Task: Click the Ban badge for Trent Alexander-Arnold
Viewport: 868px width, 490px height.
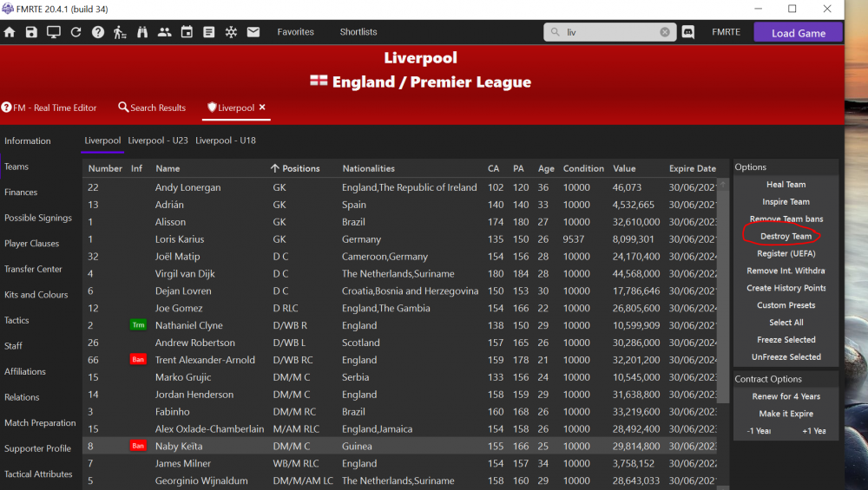Action: click(x=138, y=360)
